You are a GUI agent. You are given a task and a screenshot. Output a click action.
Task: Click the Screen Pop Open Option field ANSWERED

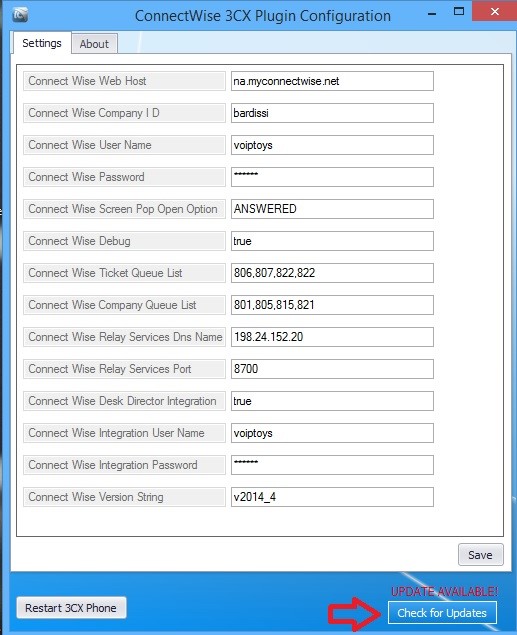(332, 209)
